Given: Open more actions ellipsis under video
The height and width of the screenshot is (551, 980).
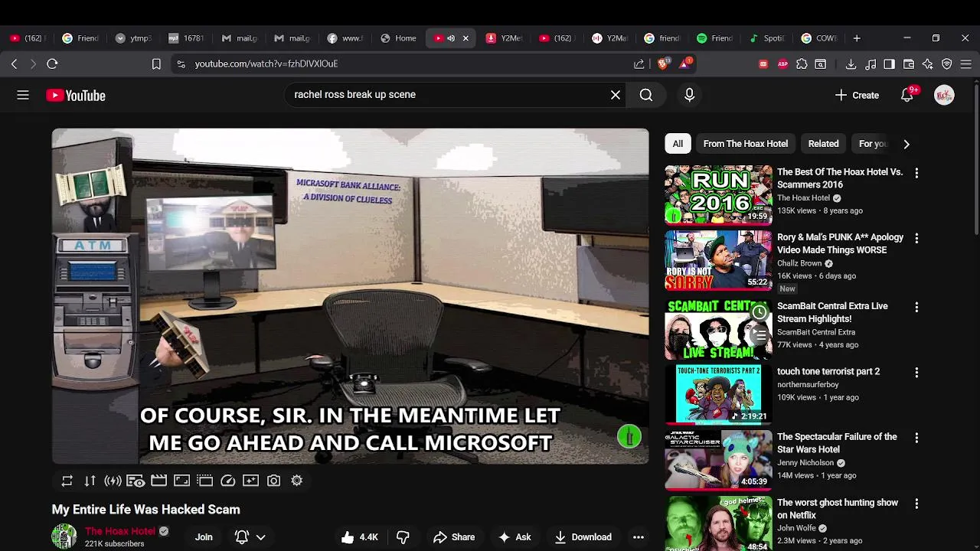Looking at the screenshot, I should pyautogui.click(x=639, y=537).
